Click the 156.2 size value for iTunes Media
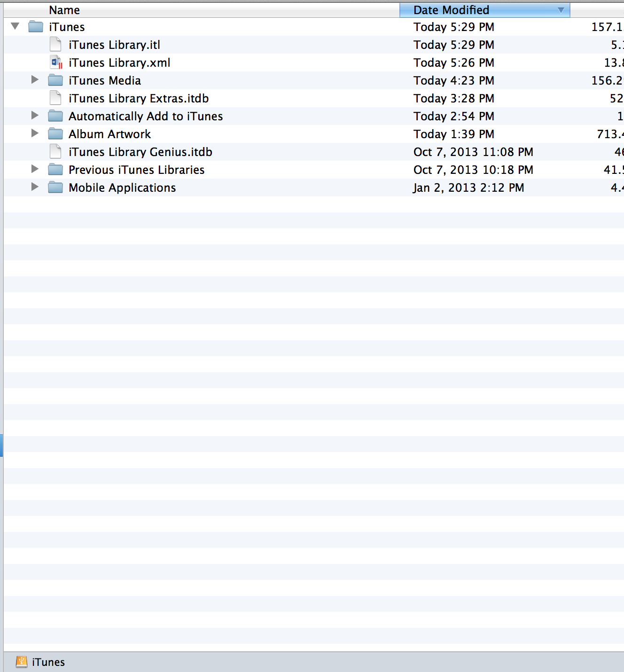 click(607, 80)
